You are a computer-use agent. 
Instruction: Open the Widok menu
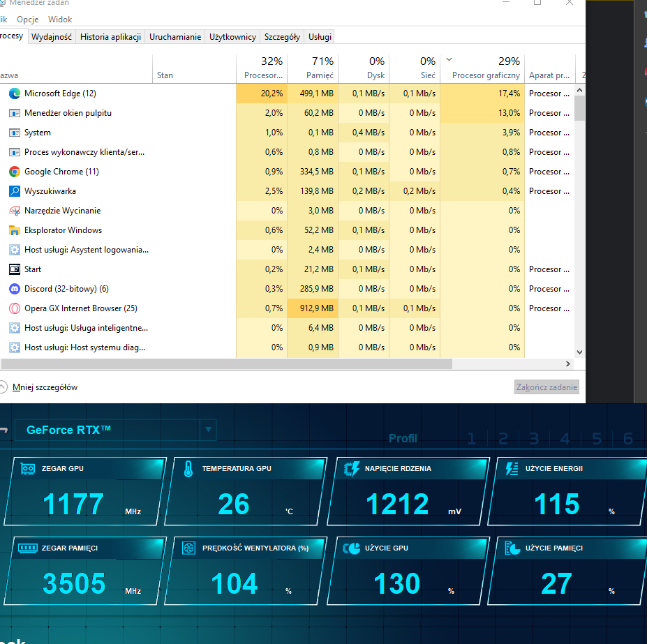tap(60, 20)
